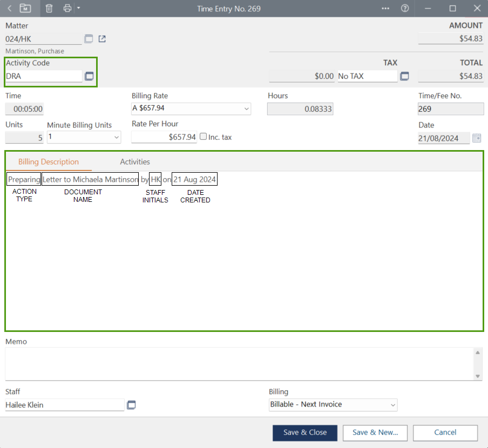Open the TAX code lookup icon
This screenshot has width=488, height=448.
click(x=404, y=76)
